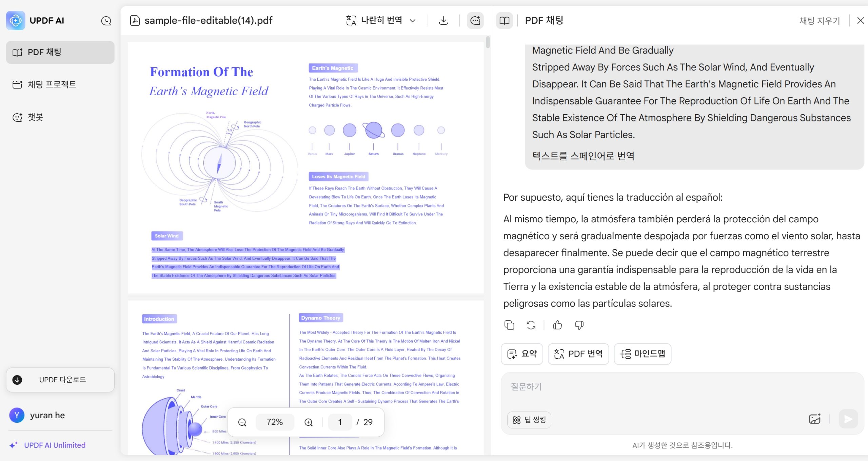
Task: Expand the 나란히 번역 dropdown
Action: pos(413,21)
